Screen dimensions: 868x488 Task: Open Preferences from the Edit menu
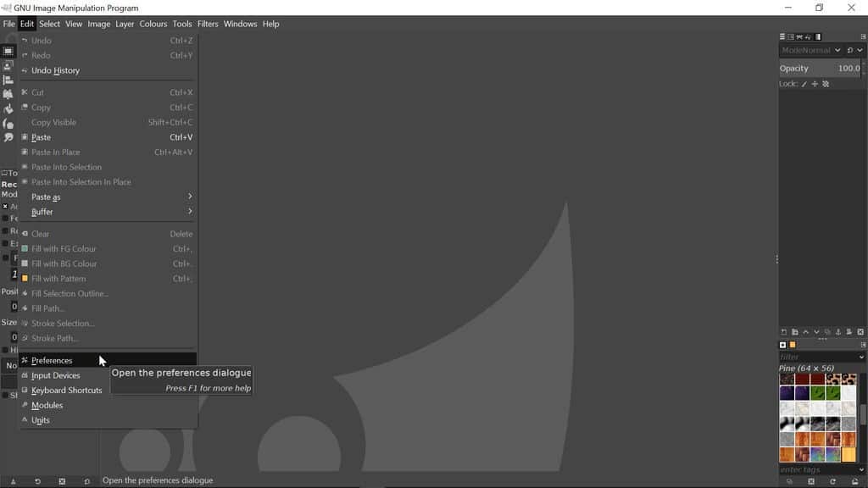tap(52, 360)
